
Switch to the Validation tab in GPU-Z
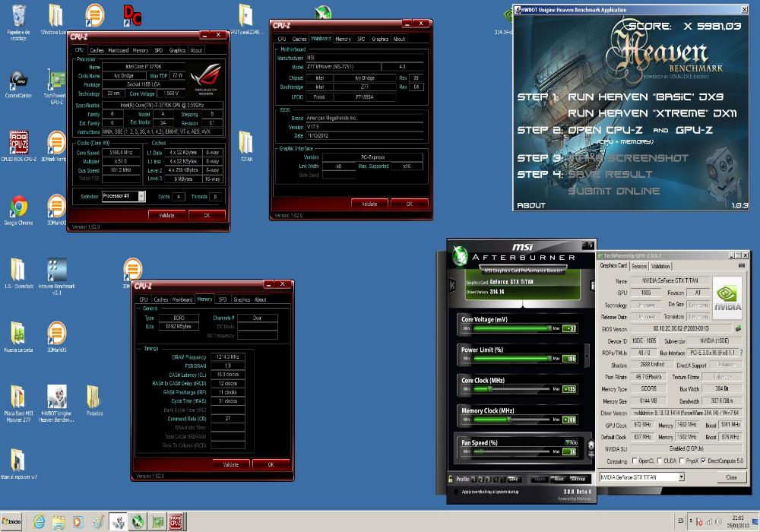tap(660, 266)
